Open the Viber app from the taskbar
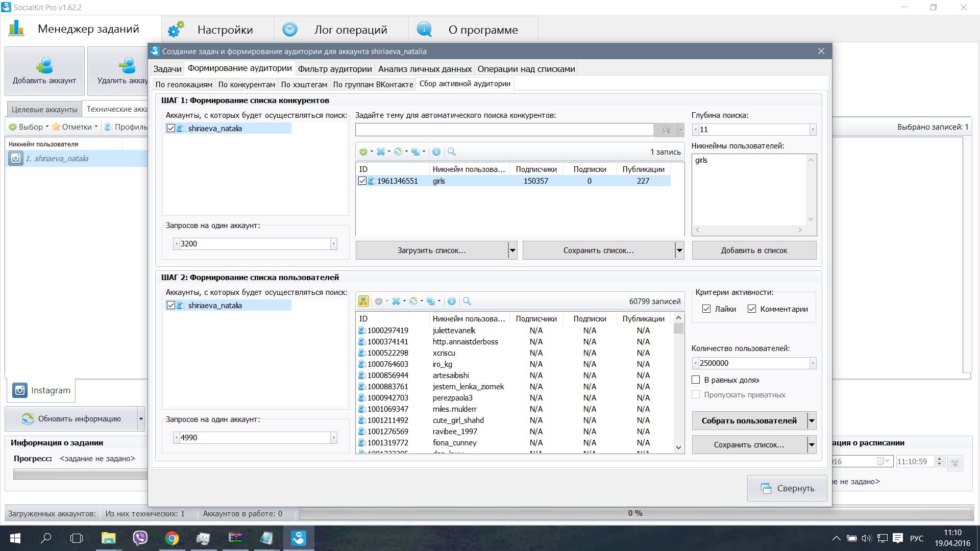Screen dimensions: 980x551 coord(140,538)
